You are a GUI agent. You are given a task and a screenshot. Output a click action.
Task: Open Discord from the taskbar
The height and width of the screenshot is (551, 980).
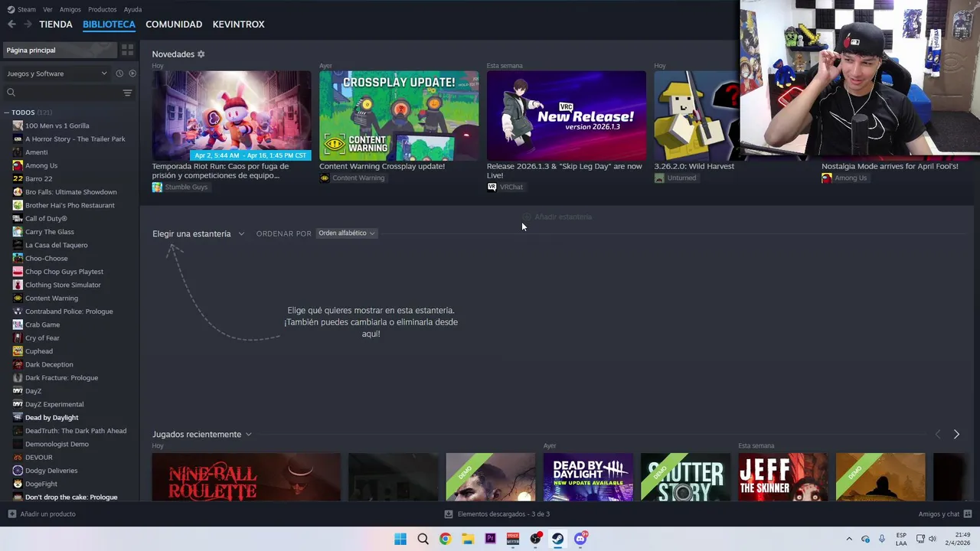(580, 539)
